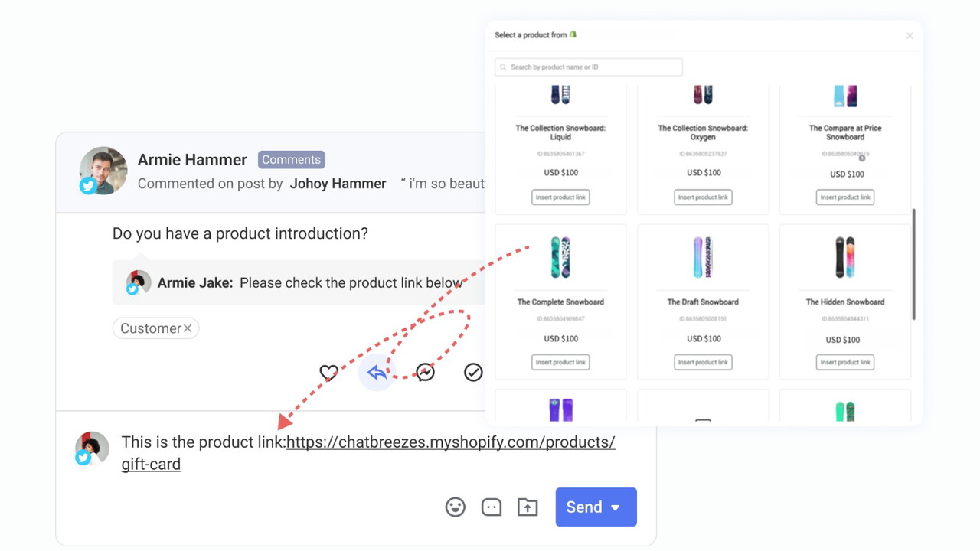Insert product link for Collection Snowboard: Liquid
The height and width of the screenshot is (551, 980).
tap(560, 197)
